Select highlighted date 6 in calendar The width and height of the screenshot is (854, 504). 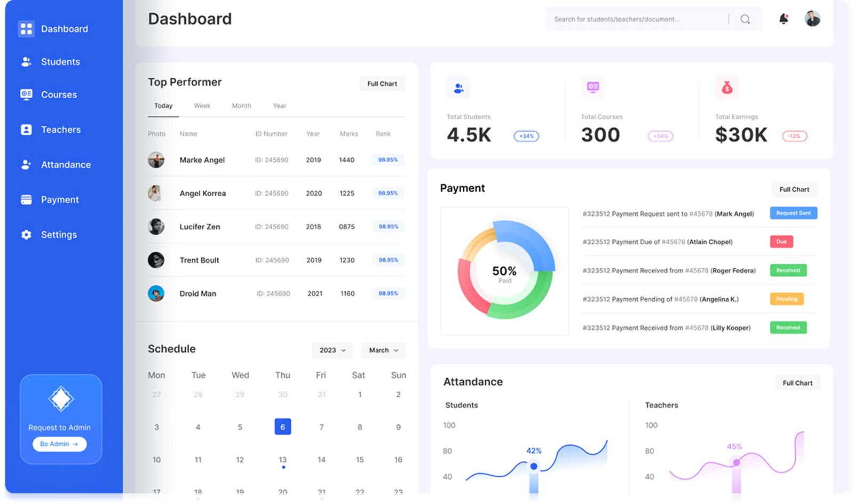tap(283, 427)
